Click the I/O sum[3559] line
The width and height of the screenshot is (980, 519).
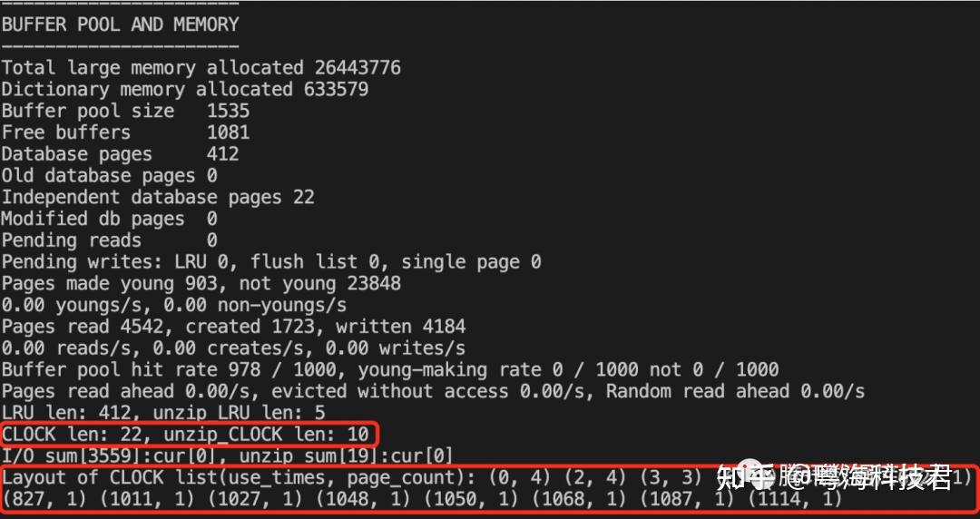(228, 455)
